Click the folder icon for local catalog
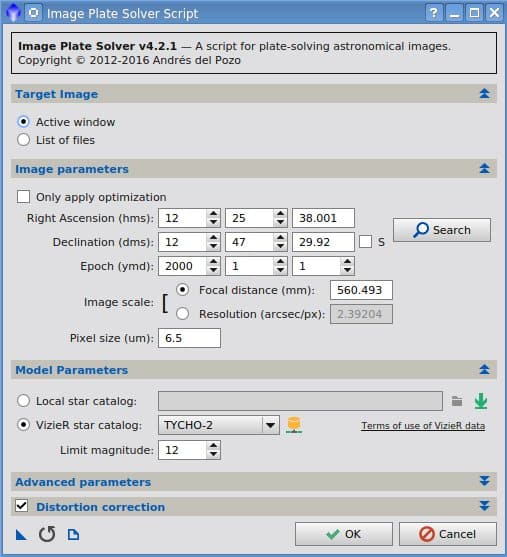Screen dimensions: 507x557 pyautogui.click(x=457, y=401)
